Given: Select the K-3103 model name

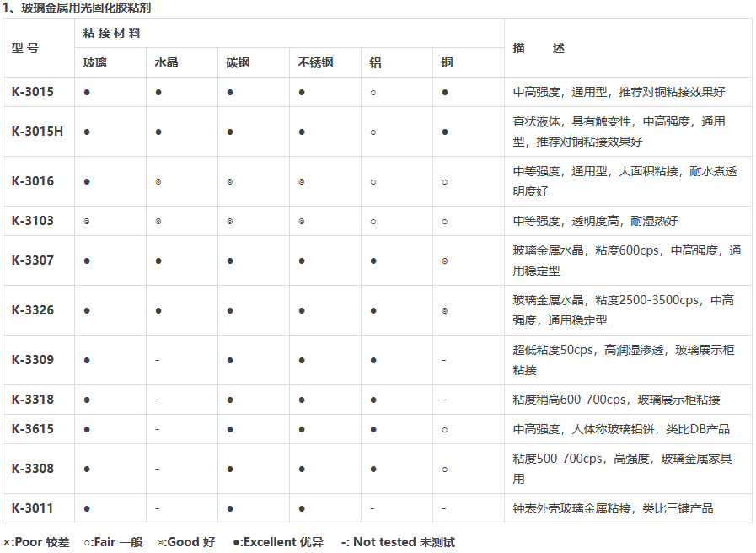Looking at the screenshot, I should (x=33, y=221).
